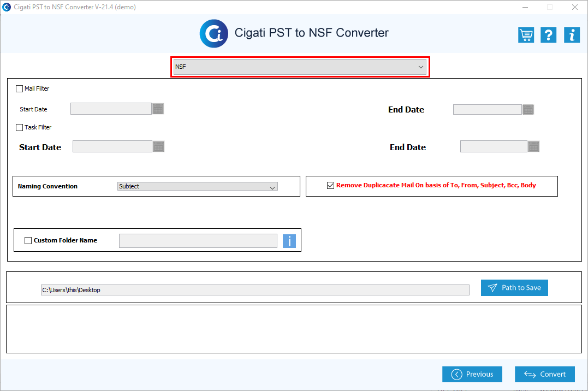This screenshot has width=588, height=391.
Task: Open Mail Filter End Date calendar picker
Action: pyautogui.click(x=528, y=110)
